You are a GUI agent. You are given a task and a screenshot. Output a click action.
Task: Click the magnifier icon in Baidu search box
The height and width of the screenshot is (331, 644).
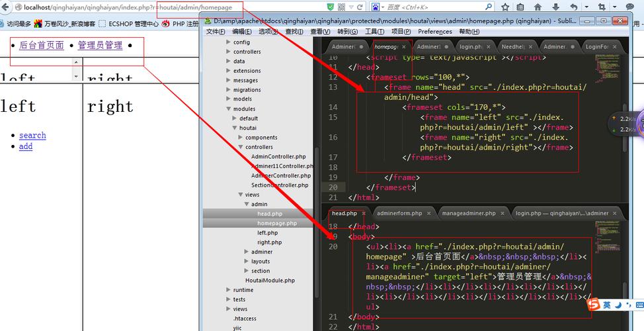[x=489, y=7]
